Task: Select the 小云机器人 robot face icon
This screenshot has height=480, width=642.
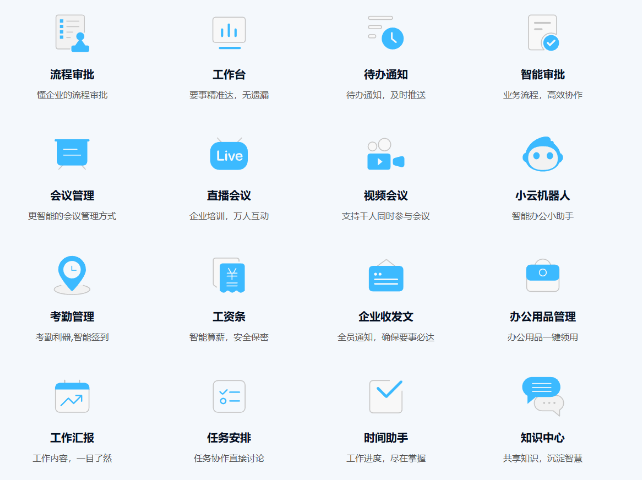Action: [x=542, y=155]
